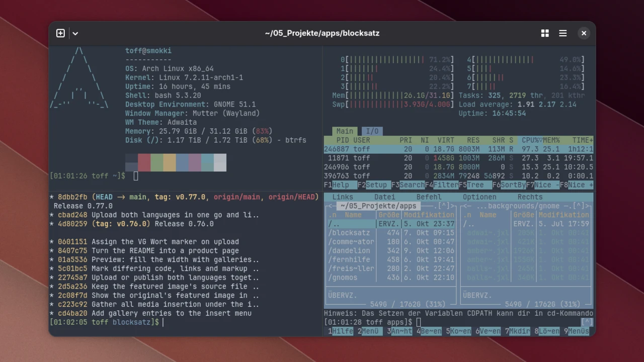644x362 pixels.
Task: Sort htop by MEM% column header
Action: click(x=551, y=140)
